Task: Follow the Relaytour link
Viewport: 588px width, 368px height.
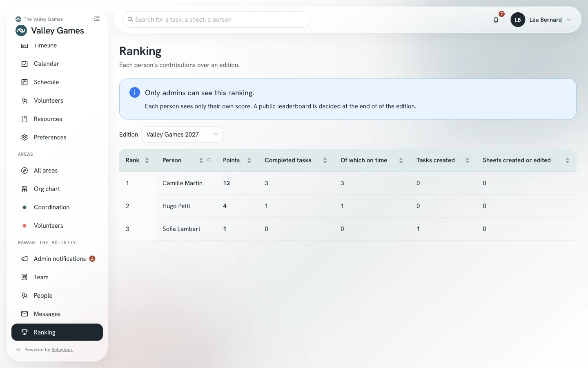Action: pyautogui.click(x=62, y=350)
